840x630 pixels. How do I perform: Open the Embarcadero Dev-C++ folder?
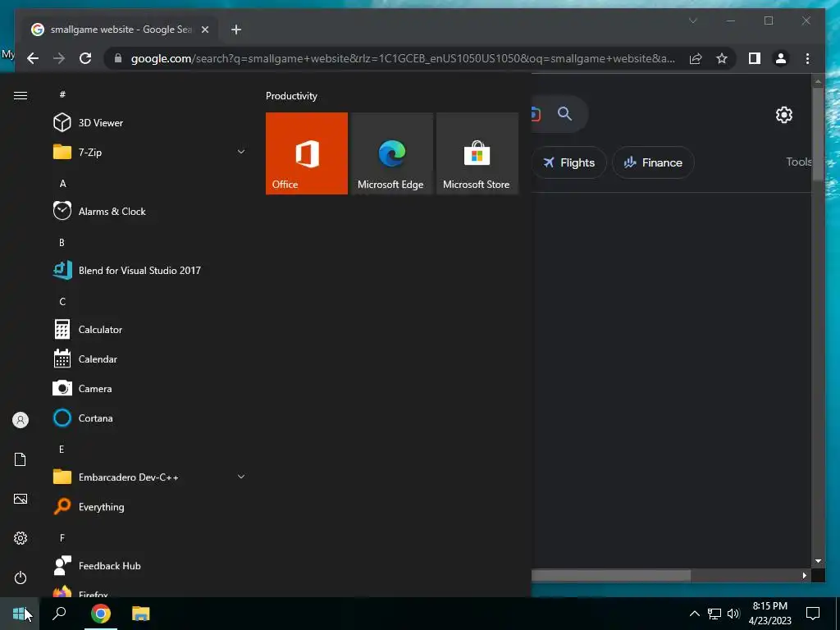(149, 477)
